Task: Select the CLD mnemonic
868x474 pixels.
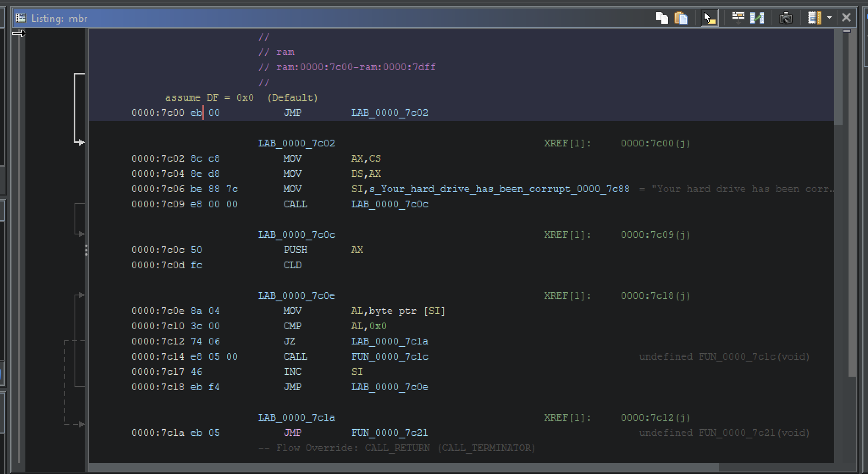Action: tap(292, 265)
